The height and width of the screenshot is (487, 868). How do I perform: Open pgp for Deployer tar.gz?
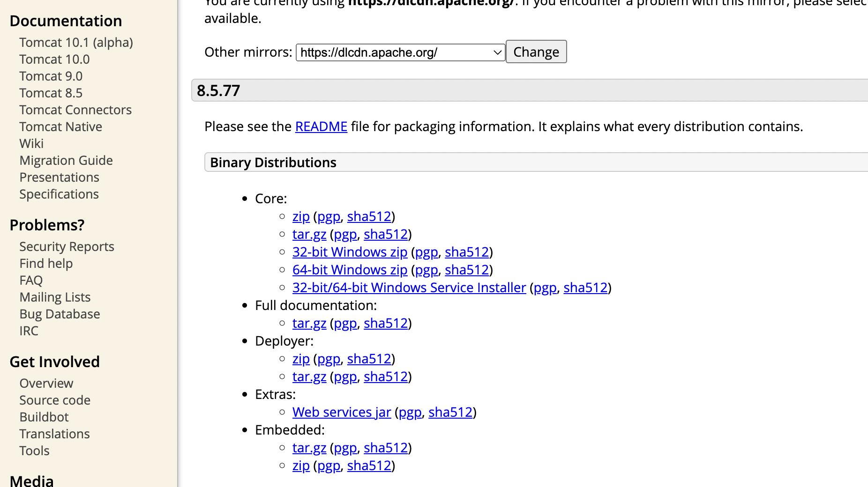click(345, 376)
